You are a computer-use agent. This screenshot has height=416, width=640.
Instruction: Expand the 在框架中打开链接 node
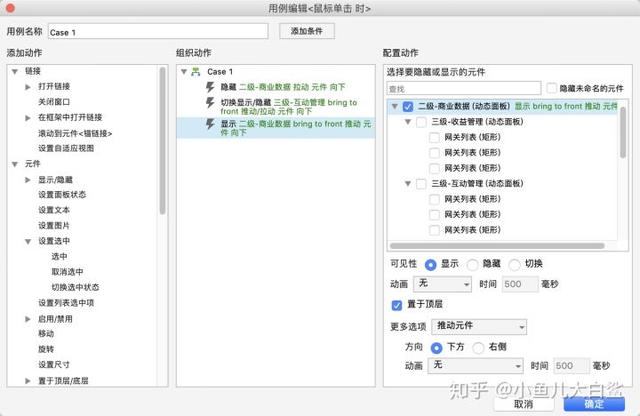tap(28, 118)
